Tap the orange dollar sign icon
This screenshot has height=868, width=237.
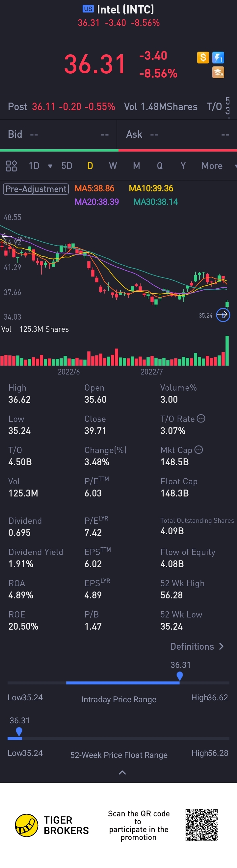pos(203,58)
